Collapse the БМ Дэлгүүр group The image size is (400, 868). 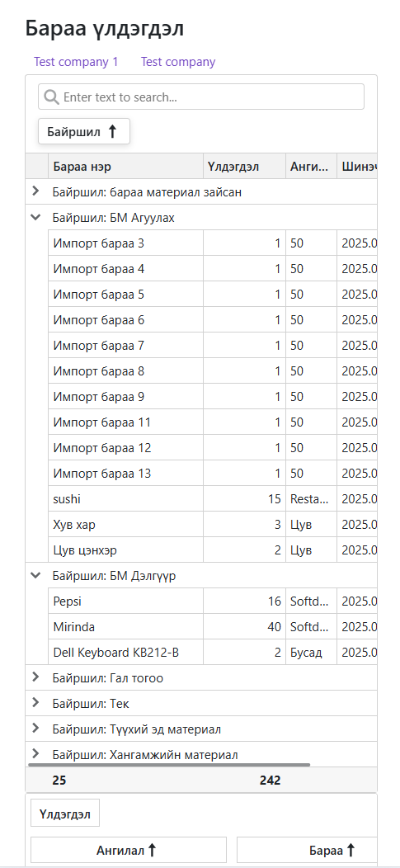point(36,575)
